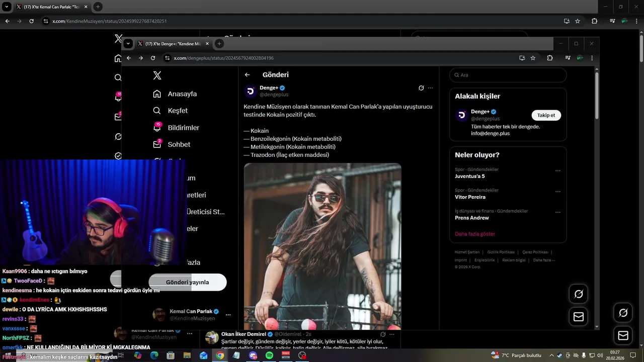Open Spotify from the taskbar
This screenshot has height=362, width=644.
pos(269,355)
